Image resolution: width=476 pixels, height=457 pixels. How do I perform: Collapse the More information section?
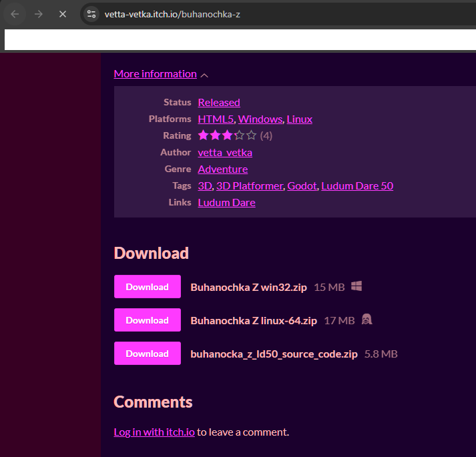click(155, 73)
